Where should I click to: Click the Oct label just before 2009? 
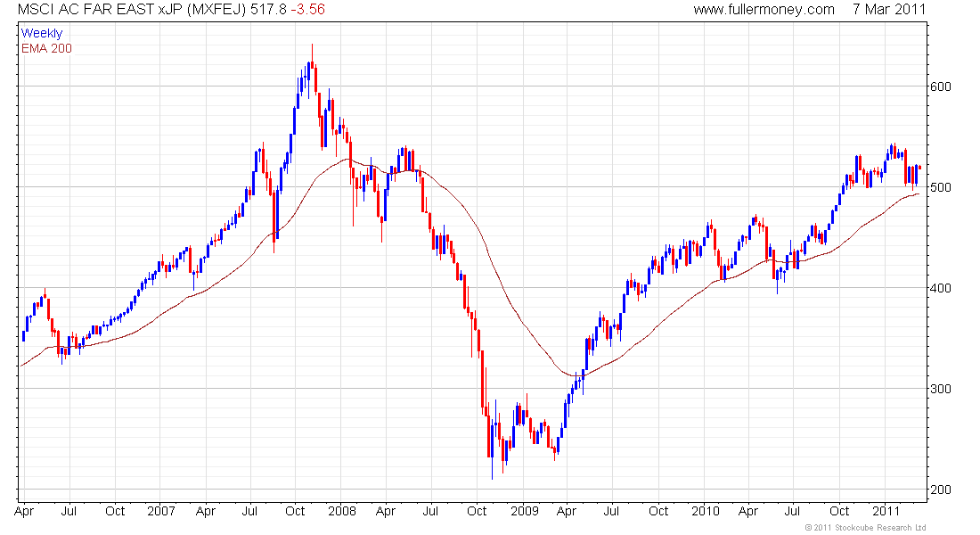click(477, 511)
